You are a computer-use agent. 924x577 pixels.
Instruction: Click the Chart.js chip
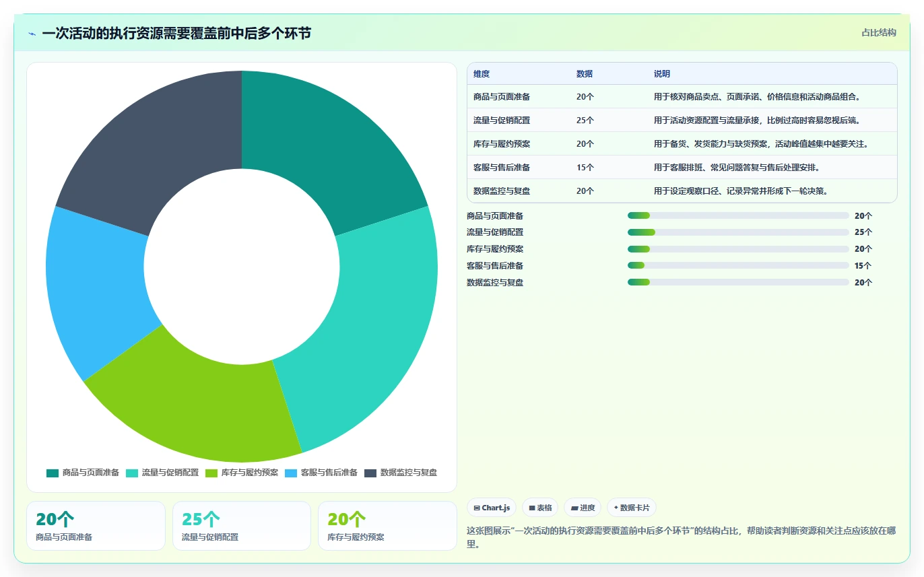(x=492, y=508)
